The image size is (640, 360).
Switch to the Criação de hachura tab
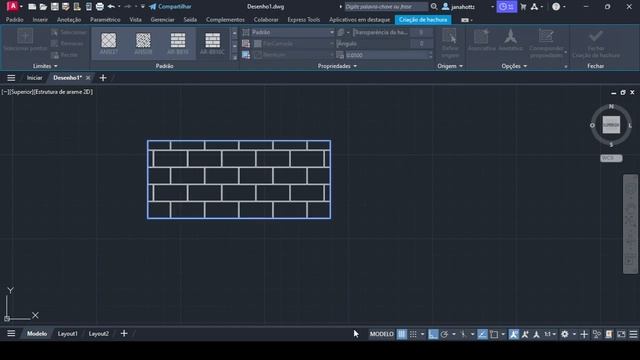pos(423,20)
